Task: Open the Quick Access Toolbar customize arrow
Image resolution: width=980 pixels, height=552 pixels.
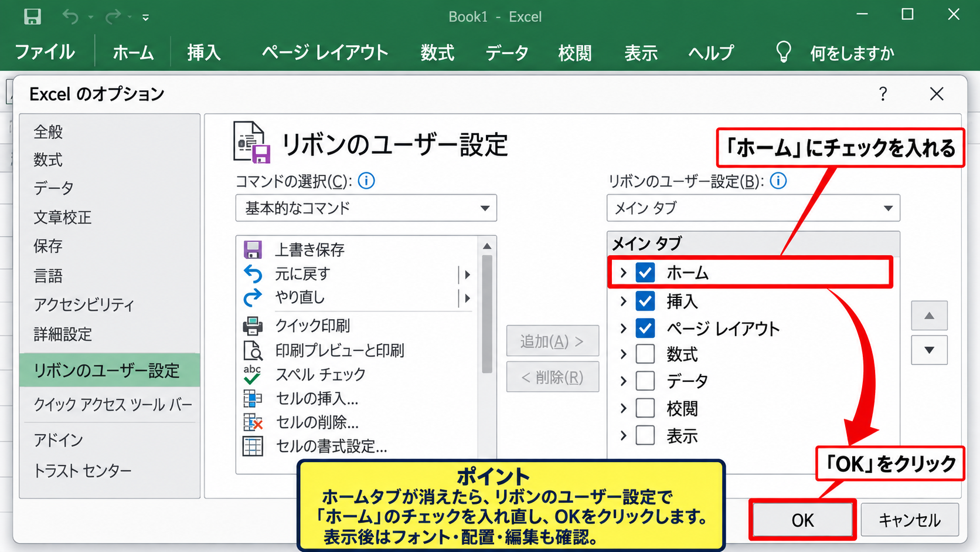Action: [145, 18]
